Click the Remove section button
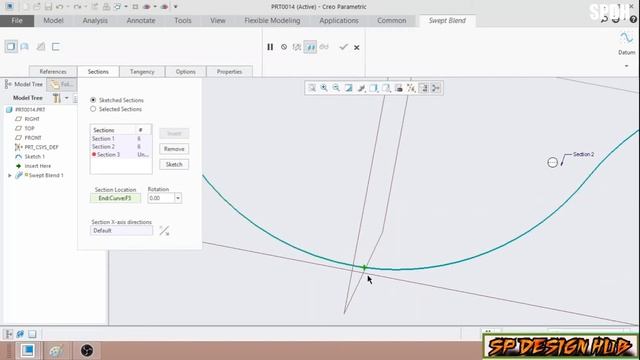640x360 pixels. click(174, 149)
